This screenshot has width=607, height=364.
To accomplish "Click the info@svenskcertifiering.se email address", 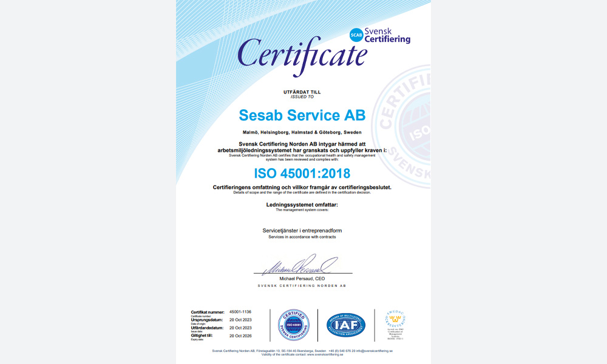I will point(374,349).
